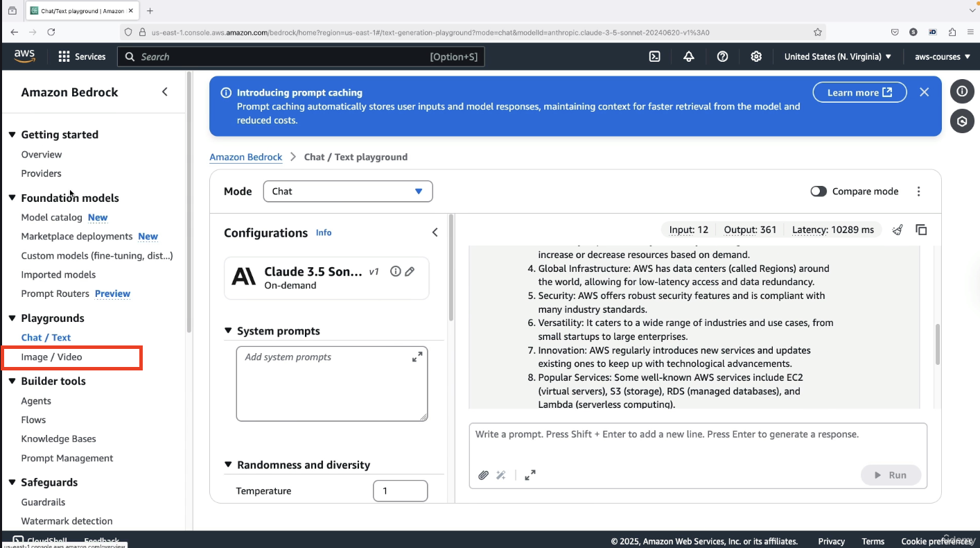Collapse Randomness and diversity section
Image resolution: width=980 pixels, height=548 pixels.
click(x=228, y=465)
